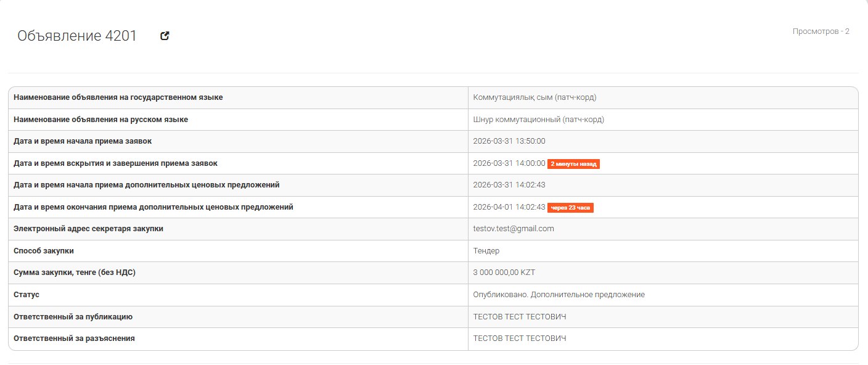868x365 pixels.
Task: Click the status "Опубликовано. Дополнительное предложение"
Action: [559, 295]
